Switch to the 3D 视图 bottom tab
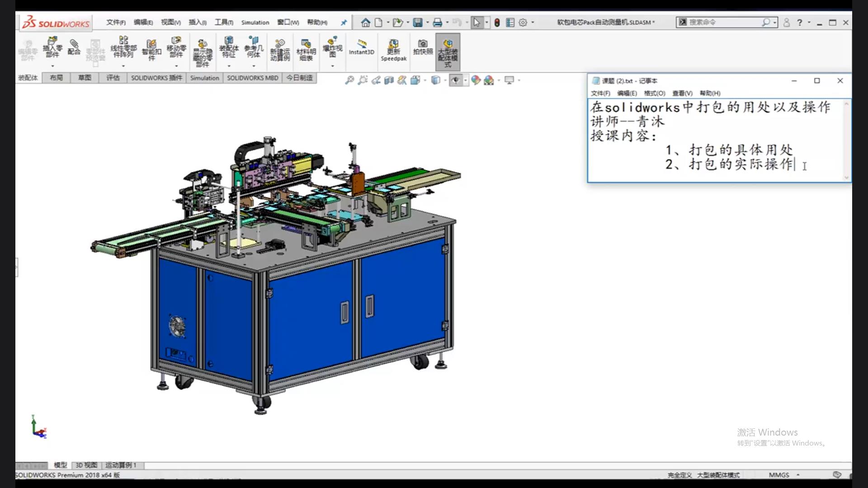 (x=86, y=465)
